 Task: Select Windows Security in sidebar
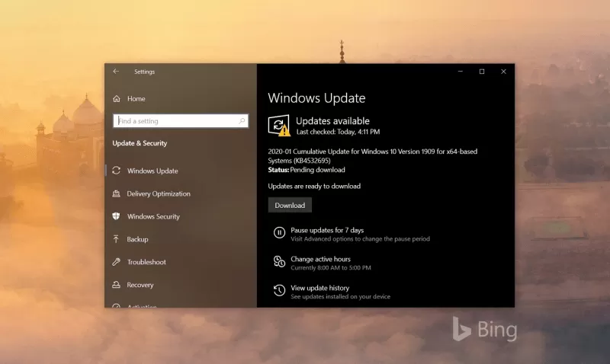153,216
